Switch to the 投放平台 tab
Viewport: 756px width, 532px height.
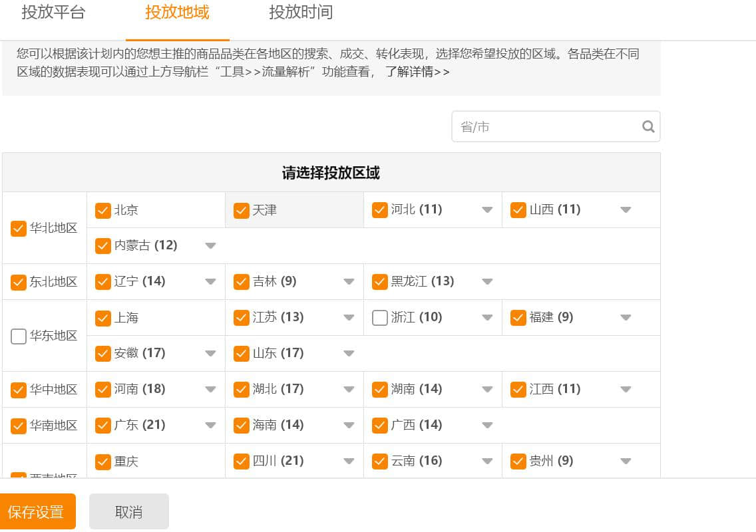tap(53, 13)
